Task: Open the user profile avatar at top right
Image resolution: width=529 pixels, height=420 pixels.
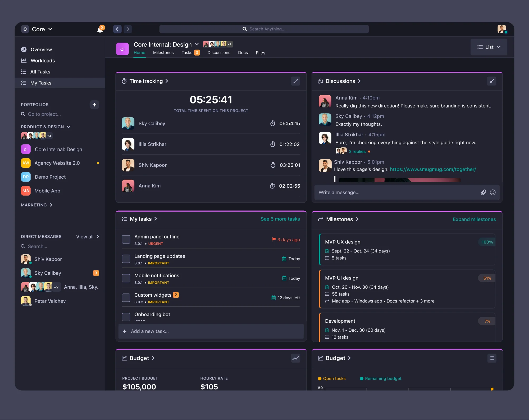Action: click(502, 29)
